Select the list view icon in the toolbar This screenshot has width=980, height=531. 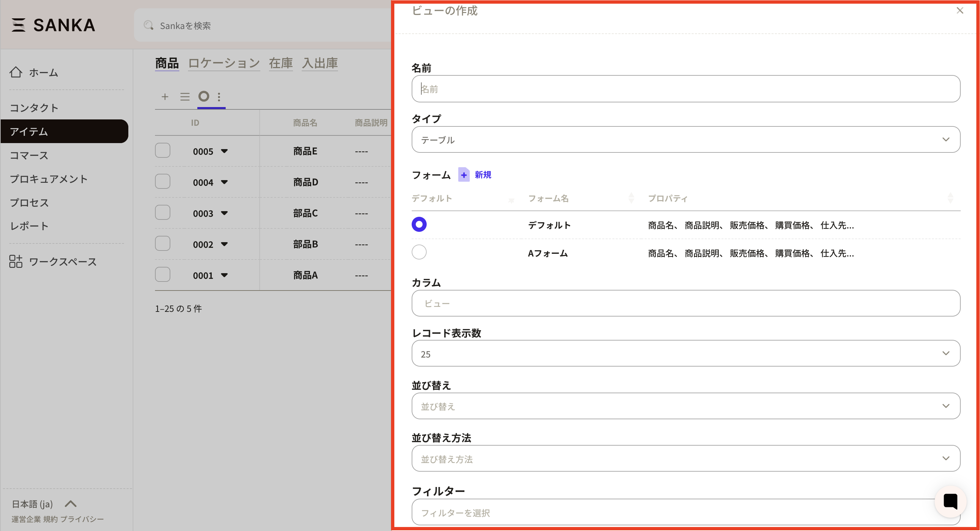(185, 97)
